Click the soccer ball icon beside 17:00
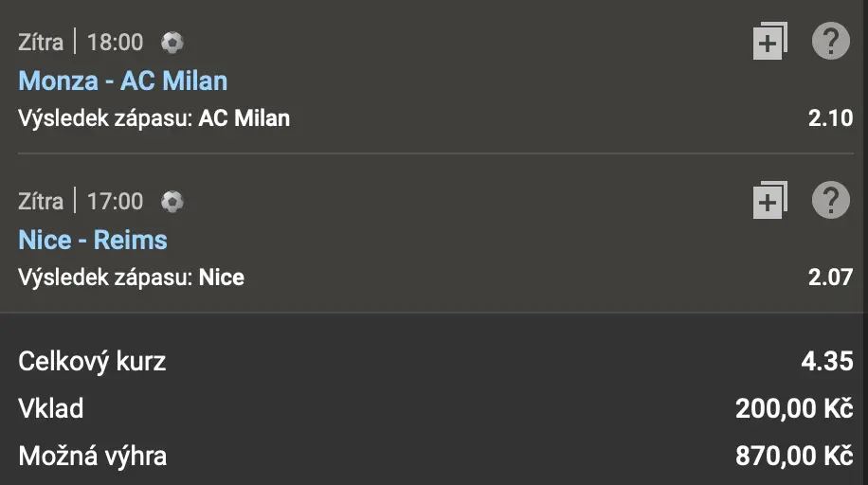Image resolution: width=868 pixels, height=485 pixels. 172,201
